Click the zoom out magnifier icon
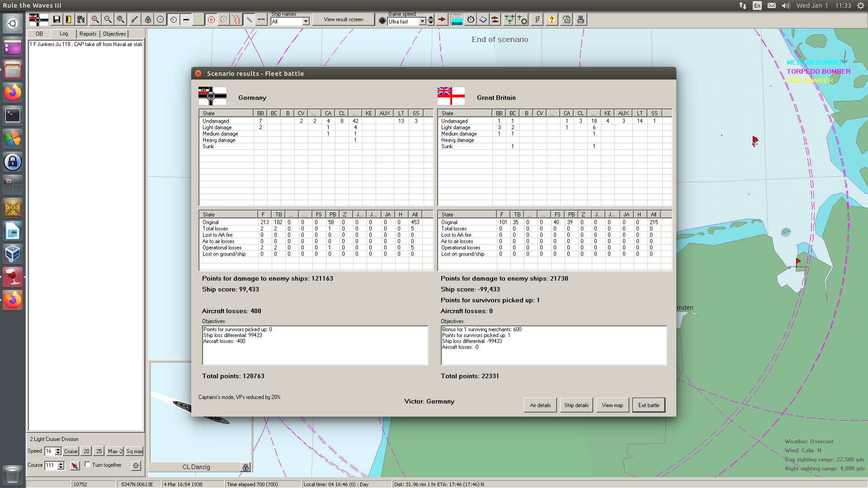 click(108, 19)
